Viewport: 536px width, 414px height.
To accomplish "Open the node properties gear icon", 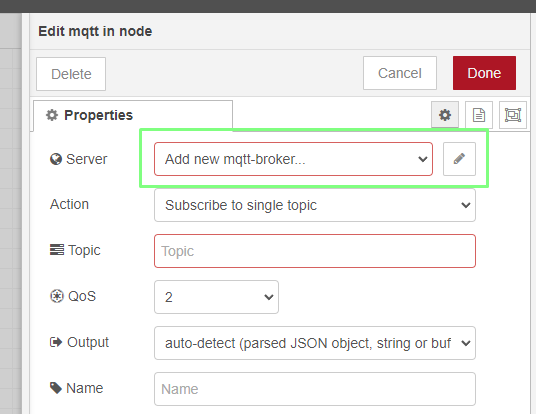I will coord(444,115).
